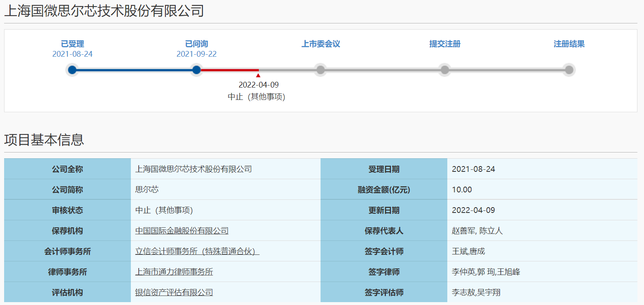This screenshot has height=305, width=644.
Task: Click the company full name value in the table
Action: coord(193,169)
